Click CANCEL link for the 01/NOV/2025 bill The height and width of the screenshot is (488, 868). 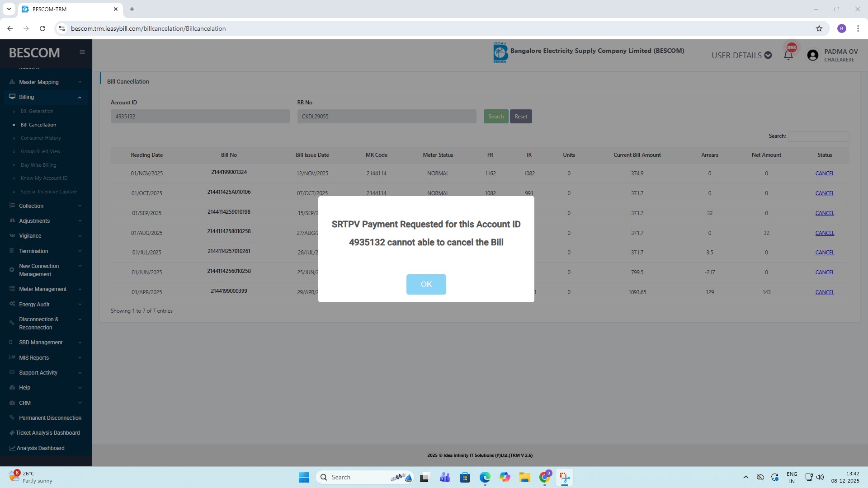825,174
